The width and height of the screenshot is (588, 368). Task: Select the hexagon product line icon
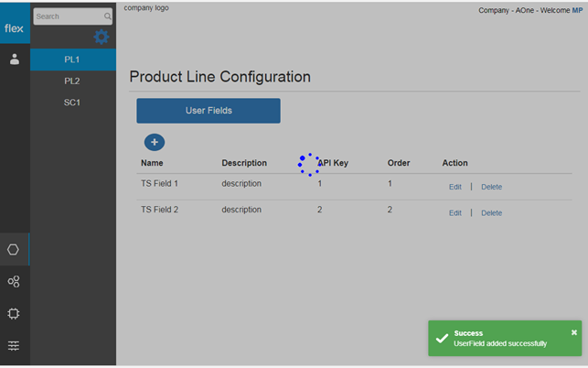(14, 249)
